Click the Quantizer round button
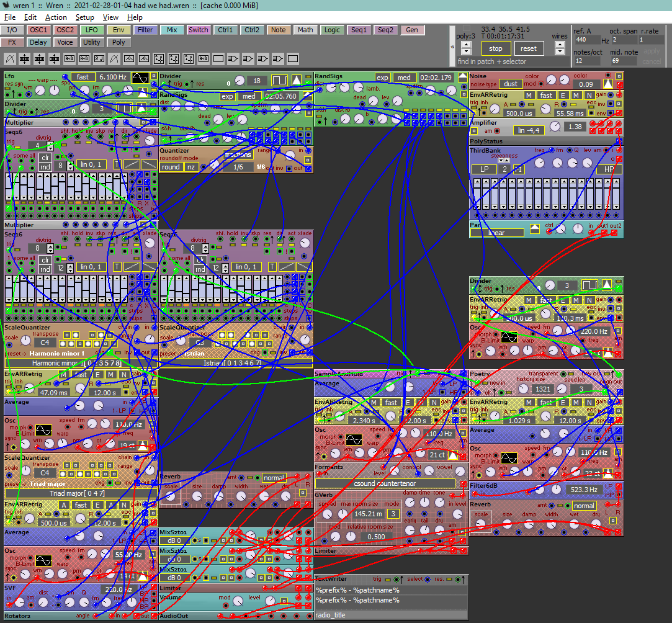672x623 pixels. pyautogui.click(x=171, y=167)
